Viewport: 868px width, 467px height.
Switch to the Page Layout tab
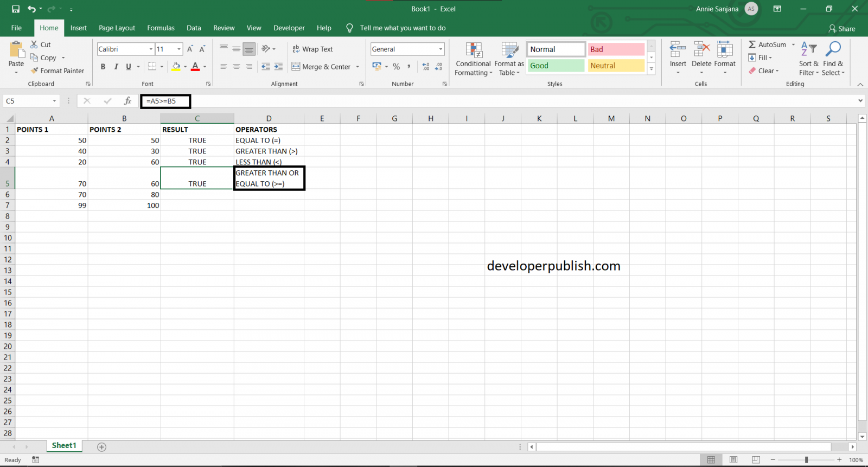click(117, 28)
